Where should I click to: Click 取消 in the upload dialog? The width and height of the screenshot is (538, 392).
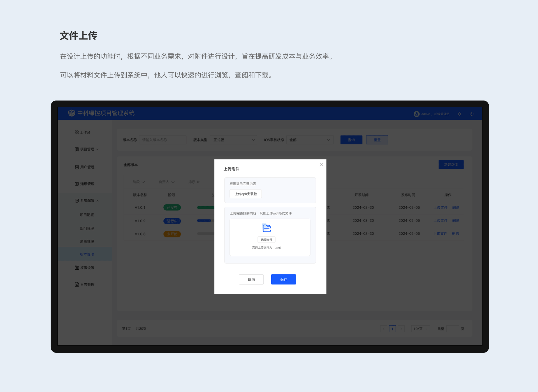[x=251, y=279]
